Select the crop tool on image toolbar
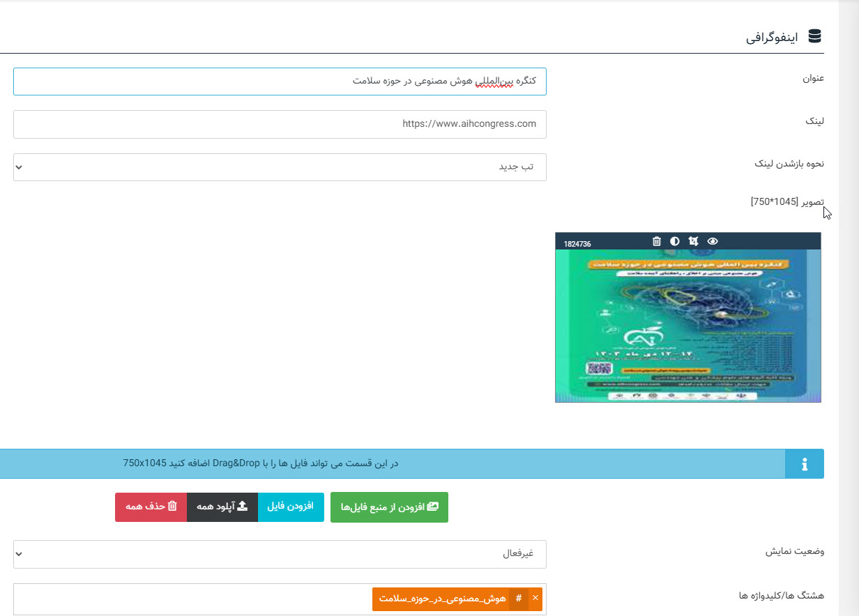The image size is (859, 616). click(x=693, y=241)
